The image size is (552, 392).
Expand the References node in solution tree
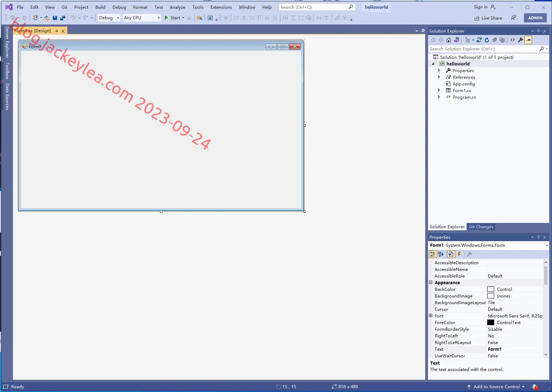click(x=439, y=77)
